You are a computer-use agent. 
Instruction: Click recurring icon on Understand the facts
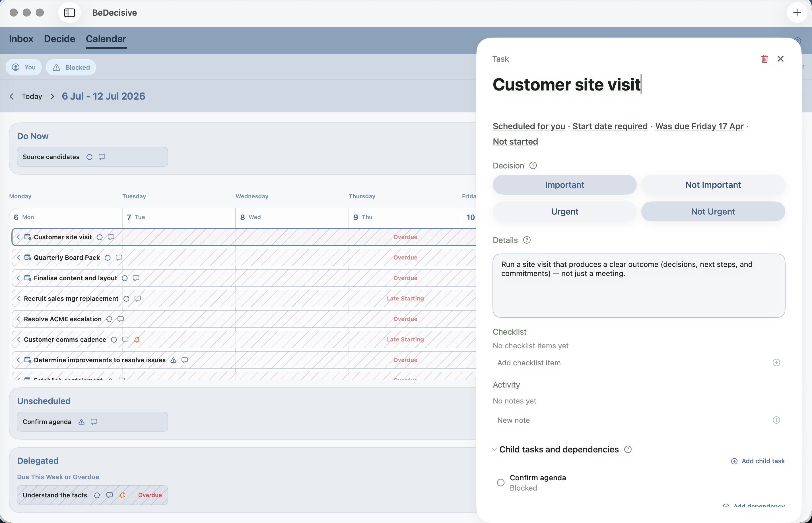pyautogui.click(x=97, y=495)
